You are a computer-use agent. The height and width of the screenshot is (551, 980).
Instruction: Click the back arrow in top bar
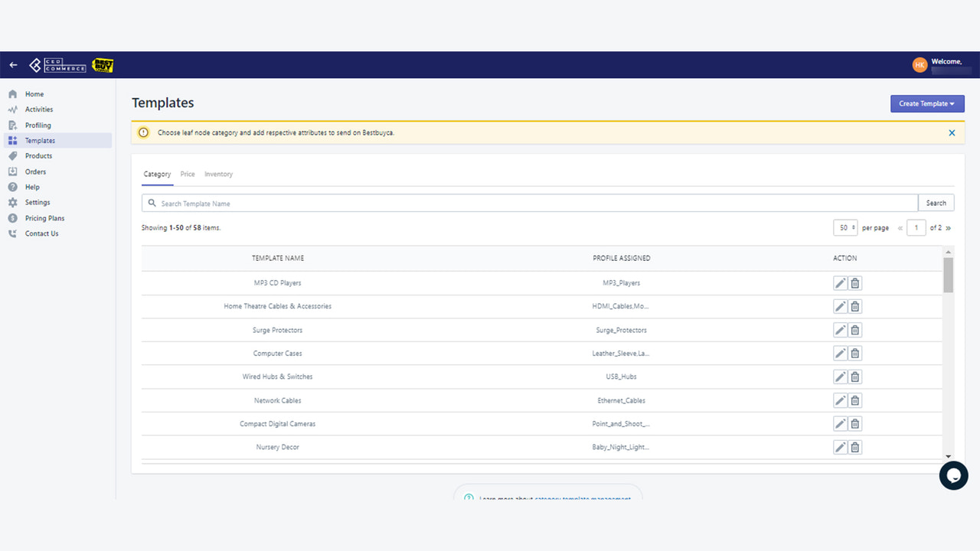[x=12, y=64]
